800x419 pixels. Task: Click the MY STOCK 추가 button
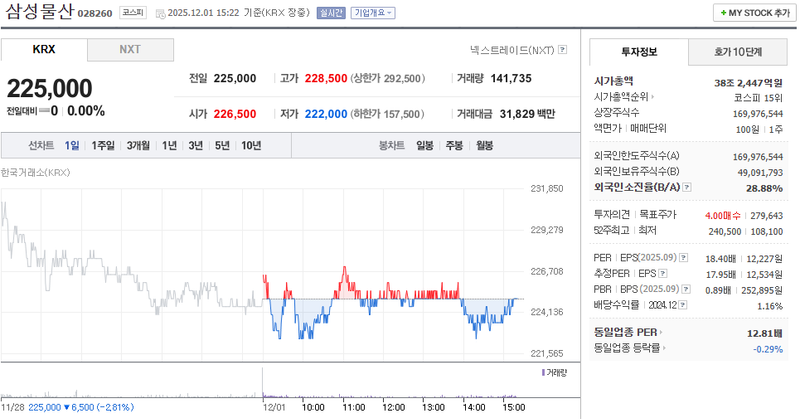click(755, 13)
